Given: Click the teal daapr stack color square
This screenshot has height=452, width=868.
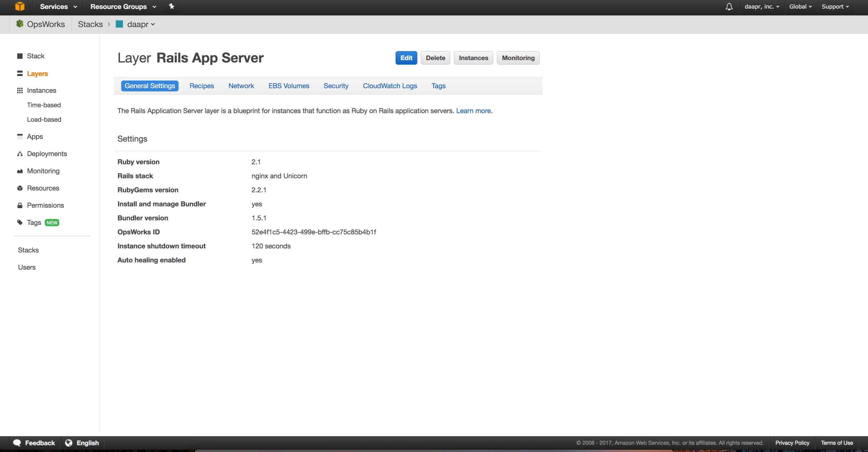Looking at the screenshot, I should (119, 24).
